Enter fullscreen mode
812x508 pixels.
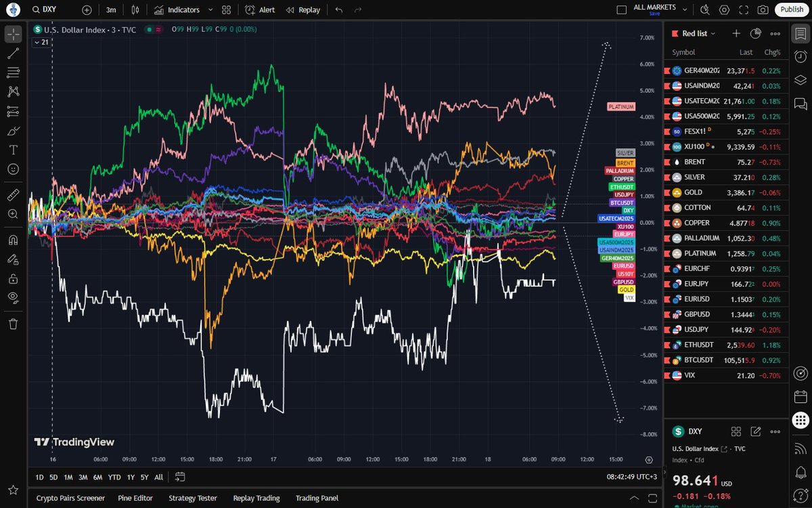tap(744, 10)
